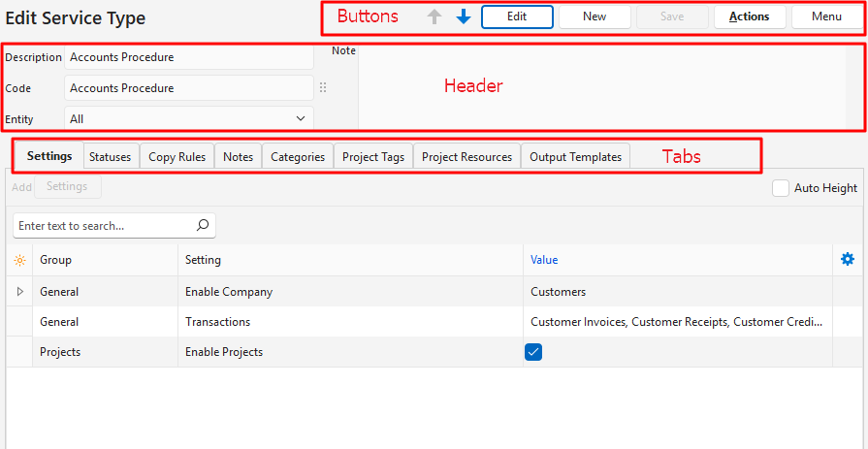Expand the Enable Company row
This screenshot has width=868, height=449.
tap(19, 291)
